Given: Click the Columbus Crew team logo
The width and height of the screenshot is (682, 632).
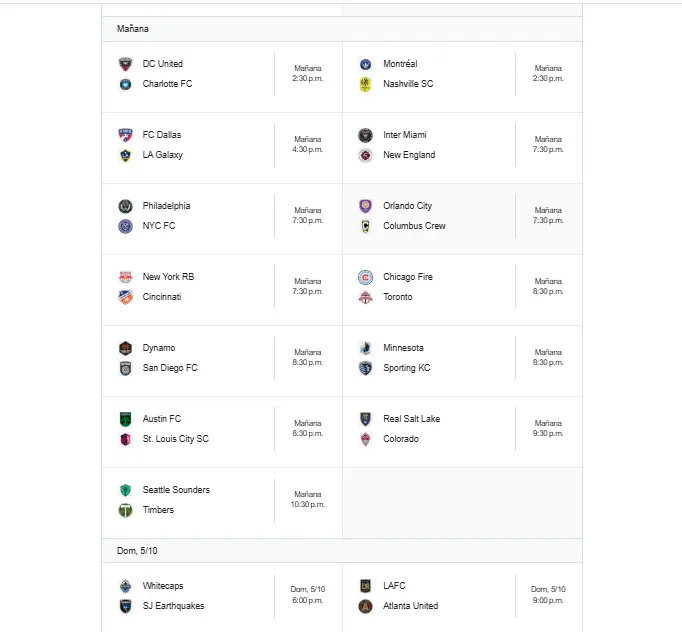Looking at the screenshot, I should click(365, 226).
